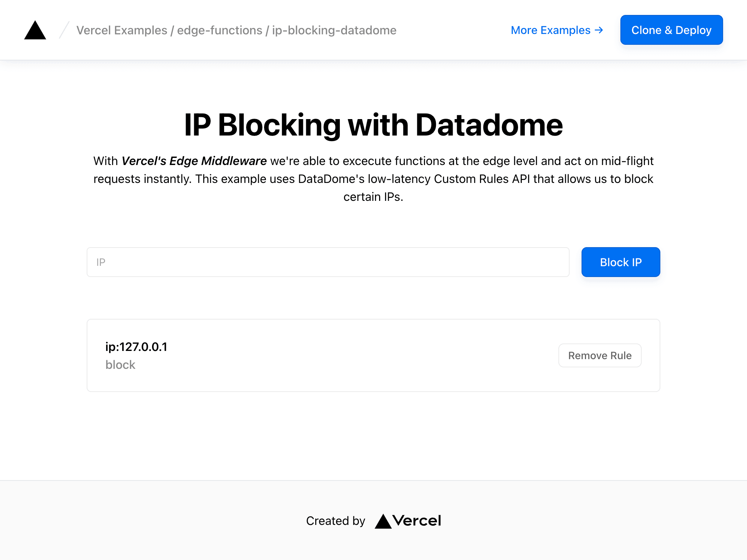Screen dimensions: 747x560
Task: Click the word DataDome's in the description
Action: (331, 179)
